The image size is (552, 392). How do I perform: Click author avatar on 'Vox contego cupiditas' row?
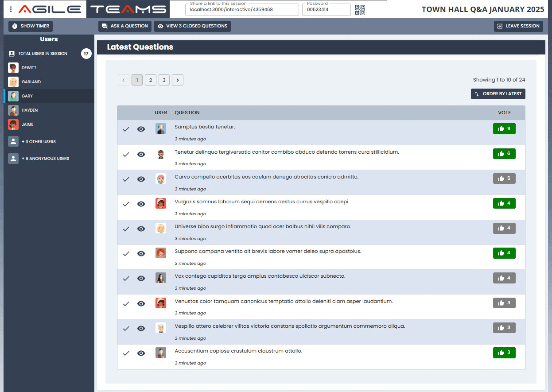pyautogui.click(x=161, y=278)
